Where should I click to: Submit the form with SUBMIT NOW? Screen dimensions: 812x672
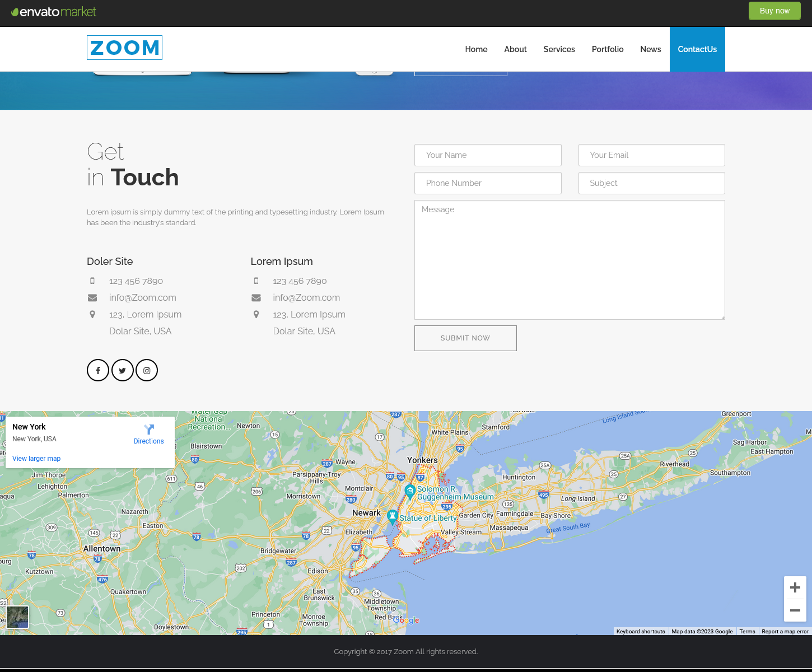tap(465, 338)
